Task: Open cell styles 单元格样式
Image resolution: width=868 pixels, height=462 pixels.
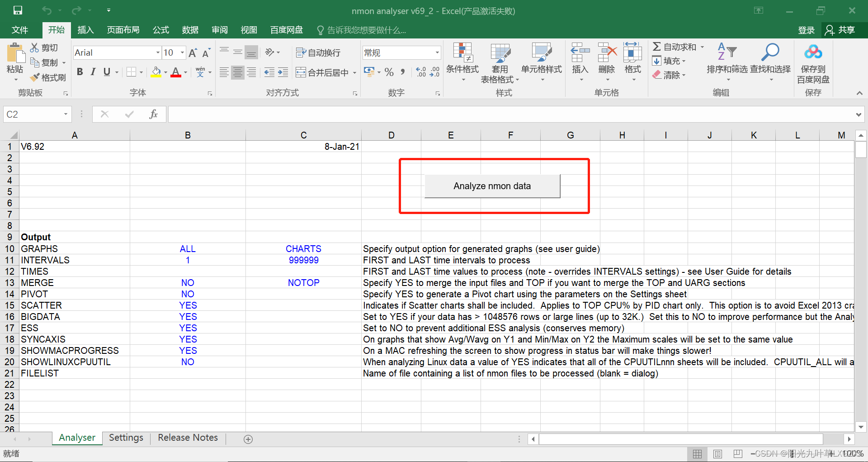Action: pyautogui.click(x=542, y=62)
